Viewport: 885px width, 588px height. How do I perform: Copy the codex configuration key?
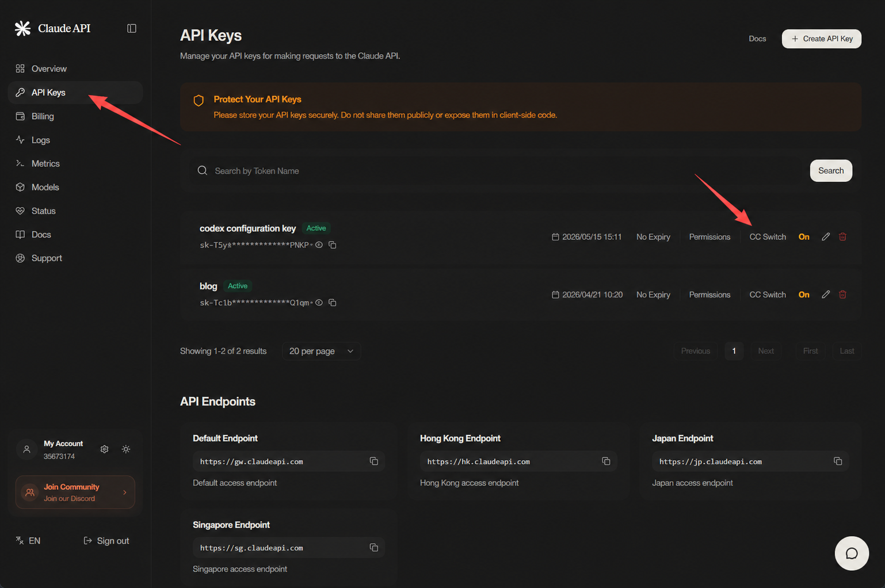coord(333,245)
